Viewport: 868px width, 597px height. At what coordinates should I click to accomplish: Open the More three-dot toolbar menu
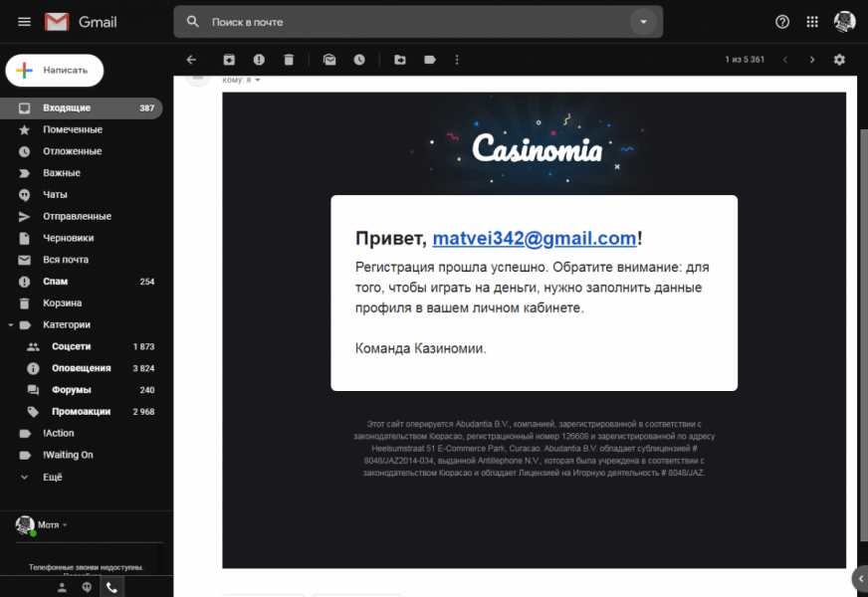[457, 59]
